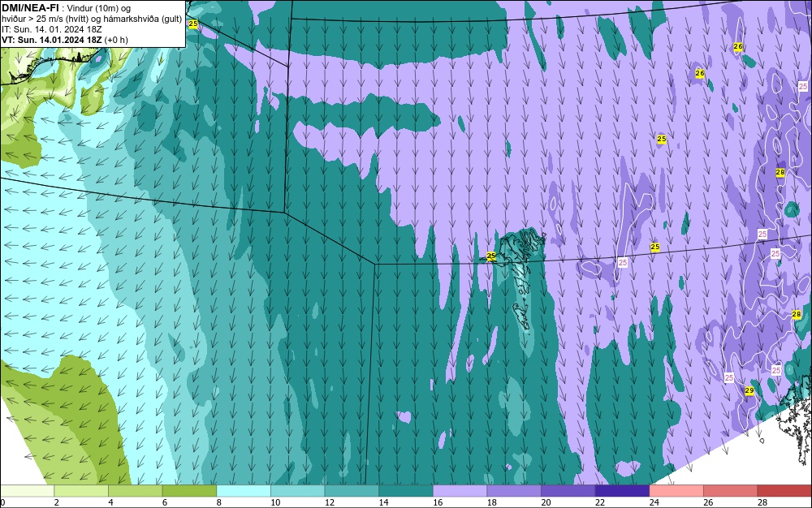Select the 18–20 m/s purple legend swatch

click(514, 491)
